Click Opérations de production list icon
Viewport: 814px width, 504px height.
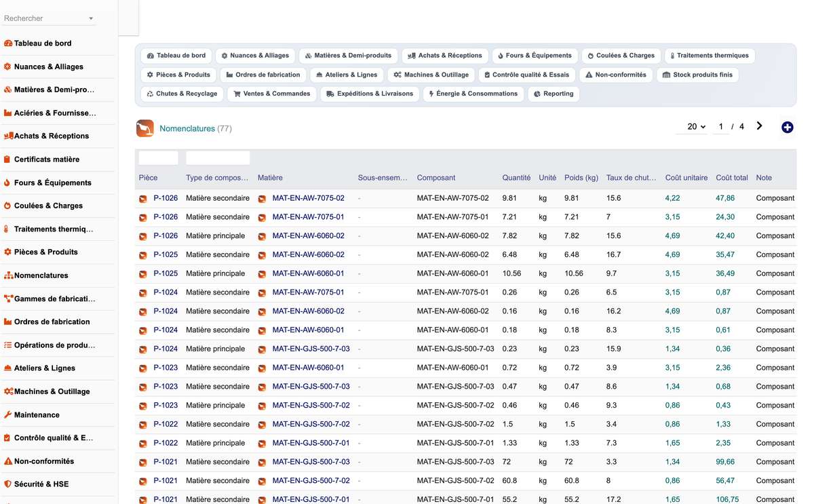(8, 345)
